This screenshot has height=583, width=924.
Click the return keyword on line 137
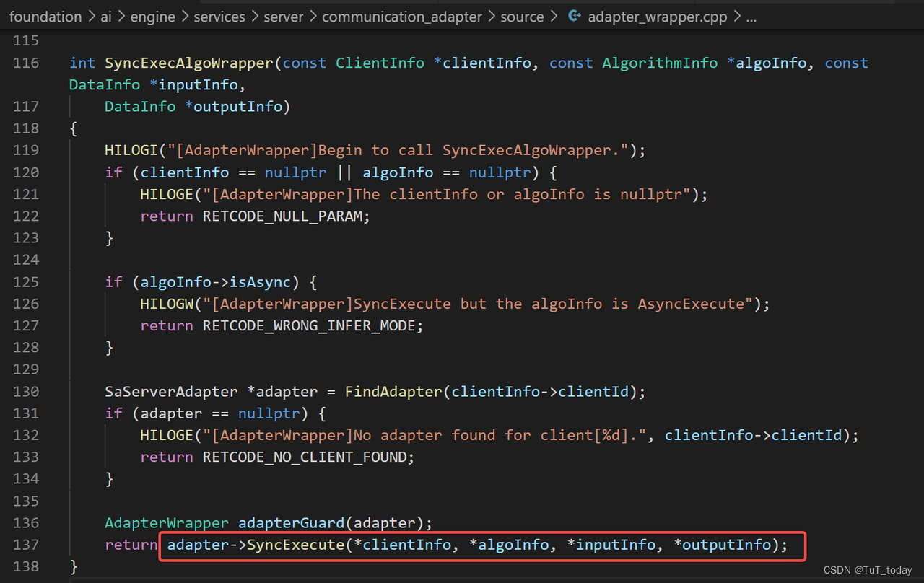tap(131, 545)
